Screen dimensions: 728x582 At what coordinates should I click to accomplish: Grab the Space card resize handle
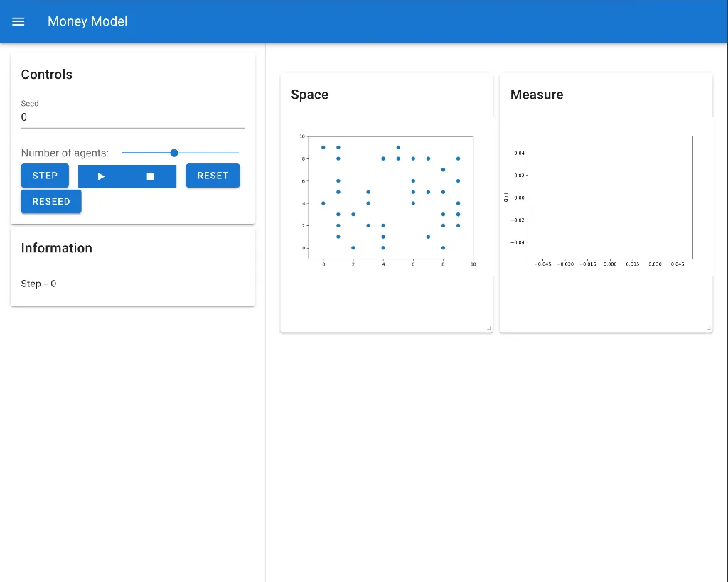click(488, 328)
